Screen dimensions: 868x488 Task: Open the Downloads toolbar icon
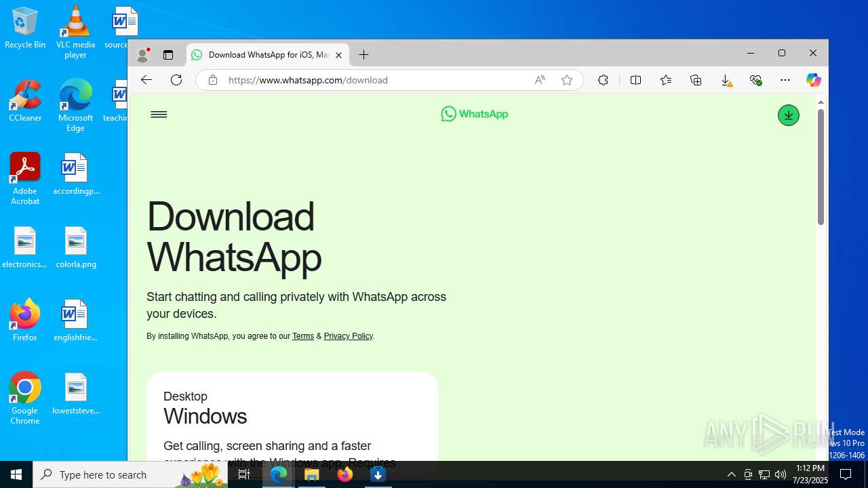tap(726, 80)
